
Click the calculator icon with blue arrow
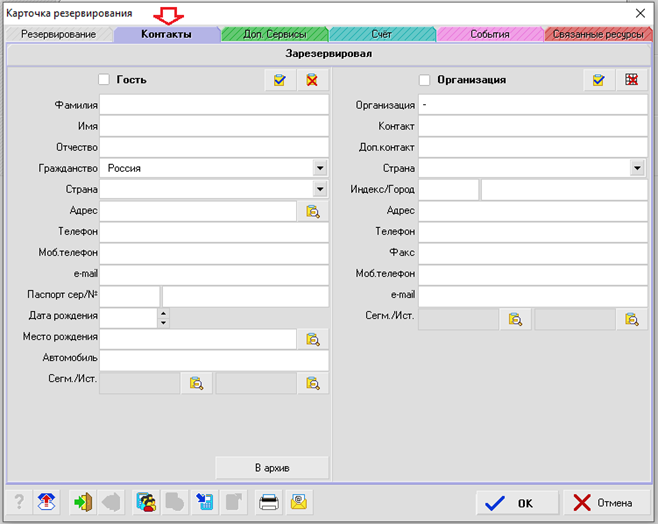tap(204, 502)
